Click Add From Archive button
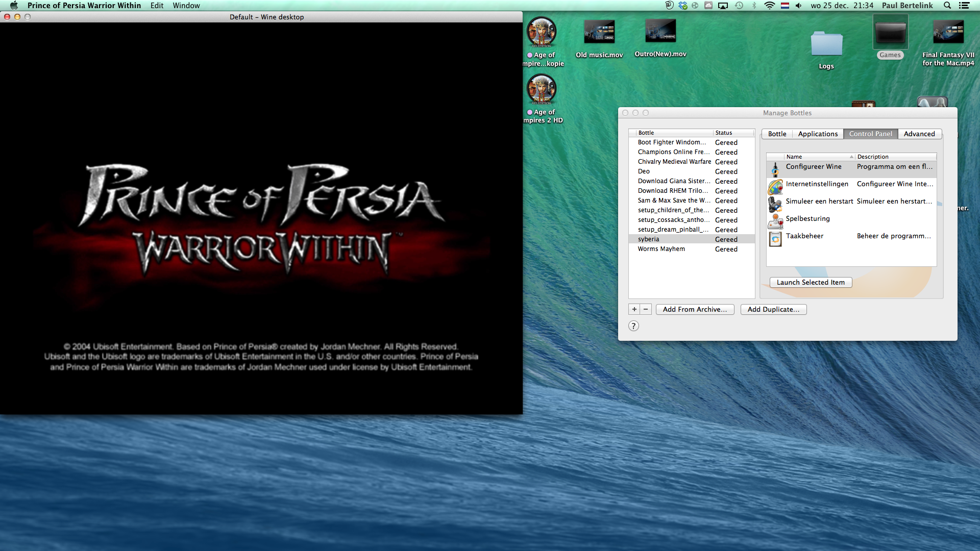Image resolution: width=980 pixels, height=551 pixels. 695,309
